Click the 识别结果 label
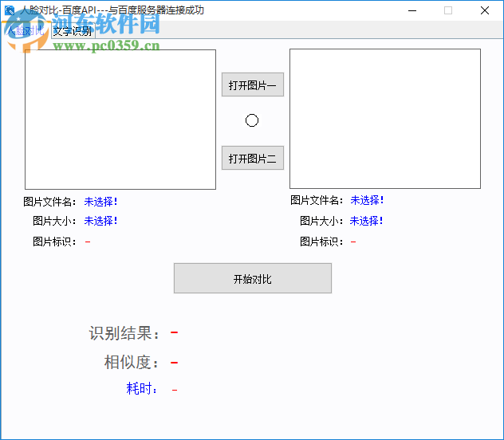 (124, 333)
